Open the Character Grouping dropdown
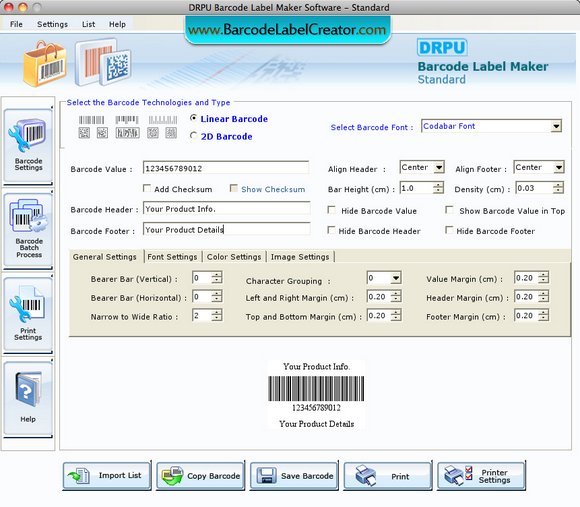This screenshot has width=580, height=507. (x=396, y=278)
